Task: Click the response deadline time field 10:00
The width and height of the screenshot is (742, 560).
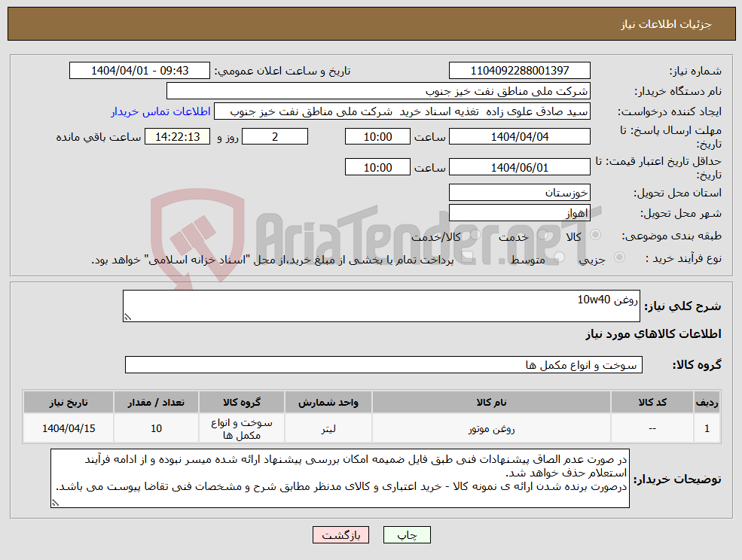Action: 377,137
